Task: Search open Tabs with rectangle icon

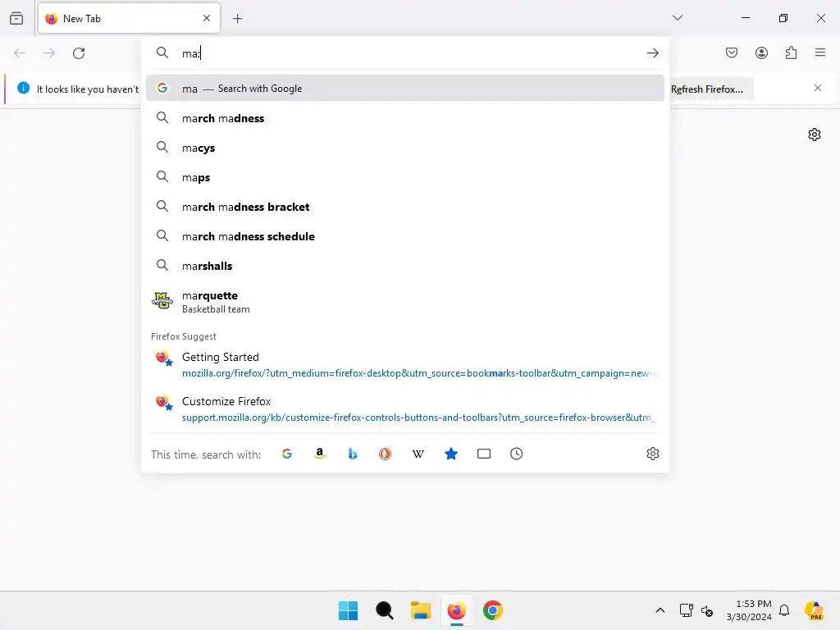Action: [x=484, y=454]
